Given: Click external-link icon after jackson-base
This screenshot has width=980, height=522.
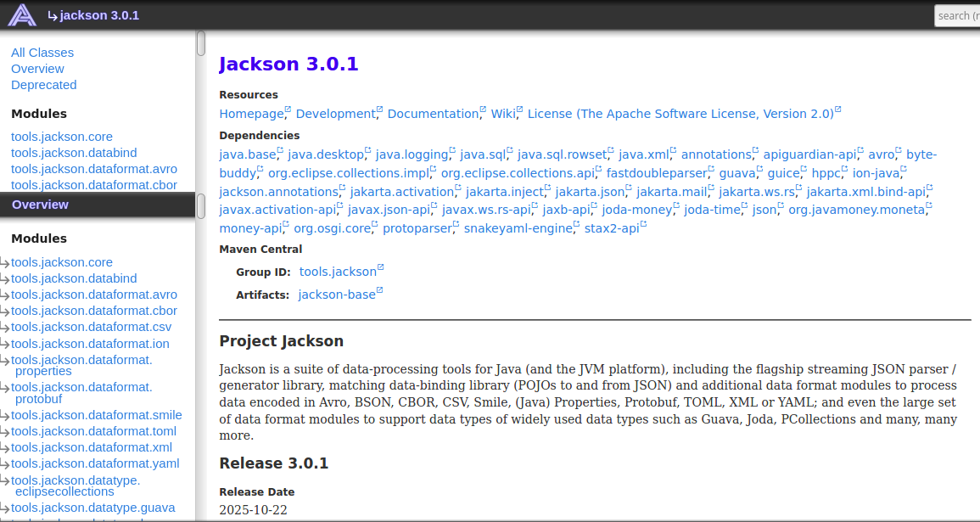Looking at the screenshot, I should [x=379, y=290].
